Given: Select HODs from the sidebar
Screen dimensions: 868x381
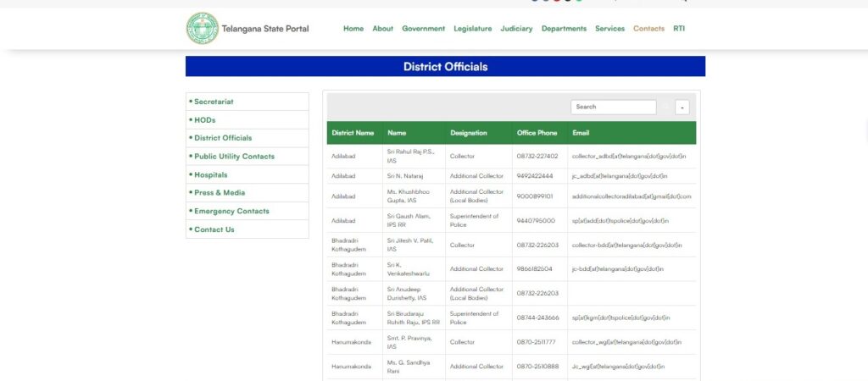Looking at the screenshot, I should (x=204, y=120).
